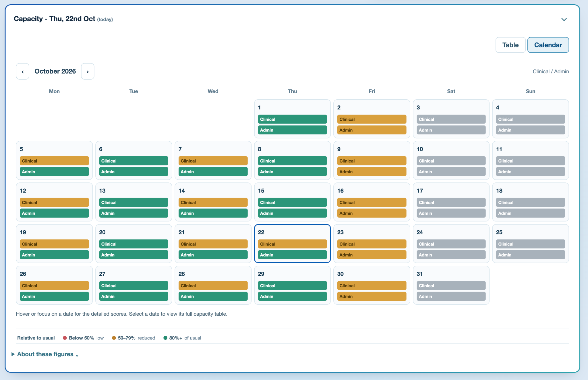Select October 12 date cell
This screenshot has height=380, width=588.
click(54, 202)
